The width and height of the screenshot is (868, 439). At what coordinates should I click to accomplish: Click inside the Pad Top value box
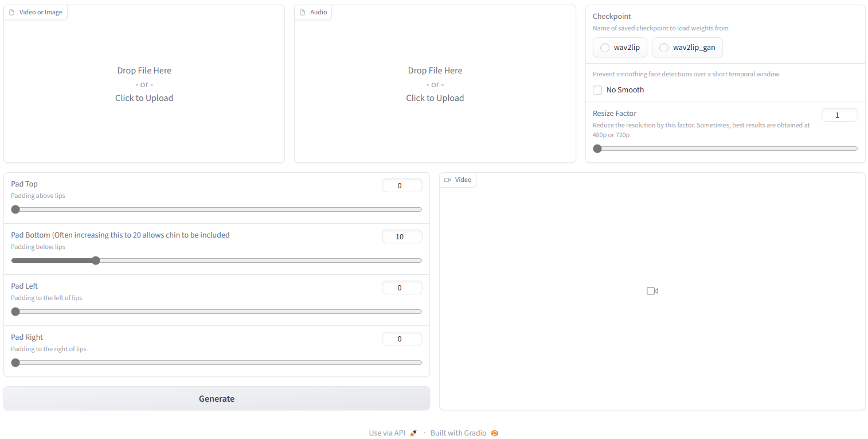[x=402, y=185]
